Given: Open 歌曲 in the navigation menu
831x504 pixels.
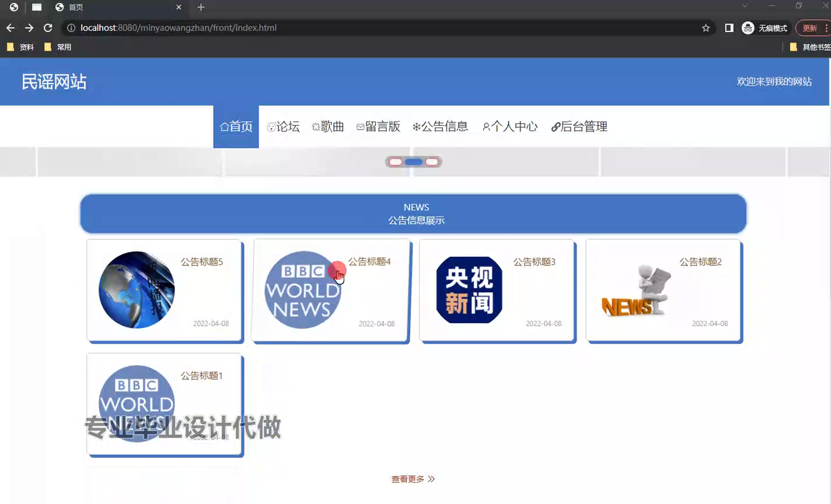Looking at the screenshot, I should tap(328, 127).
